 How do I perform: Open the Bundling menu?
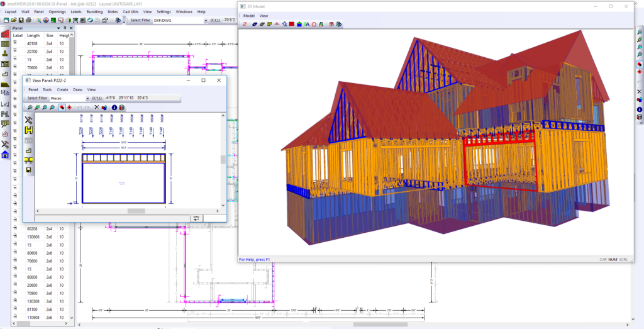94,11
